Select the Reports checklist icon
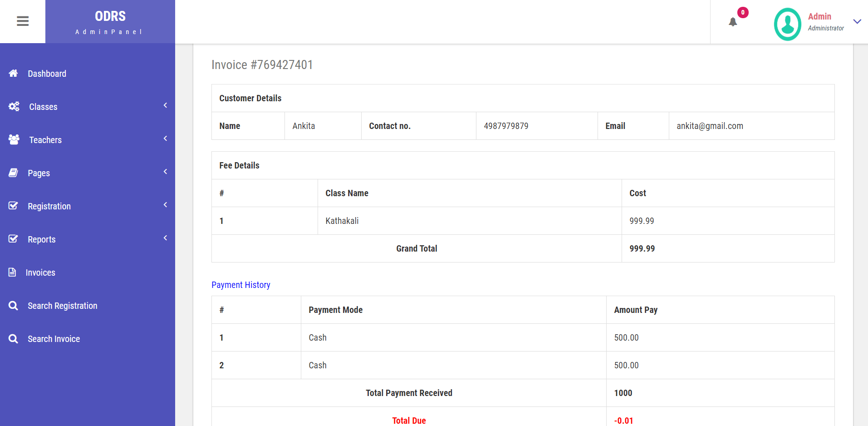The image size is (868, 426). point(14,239)
